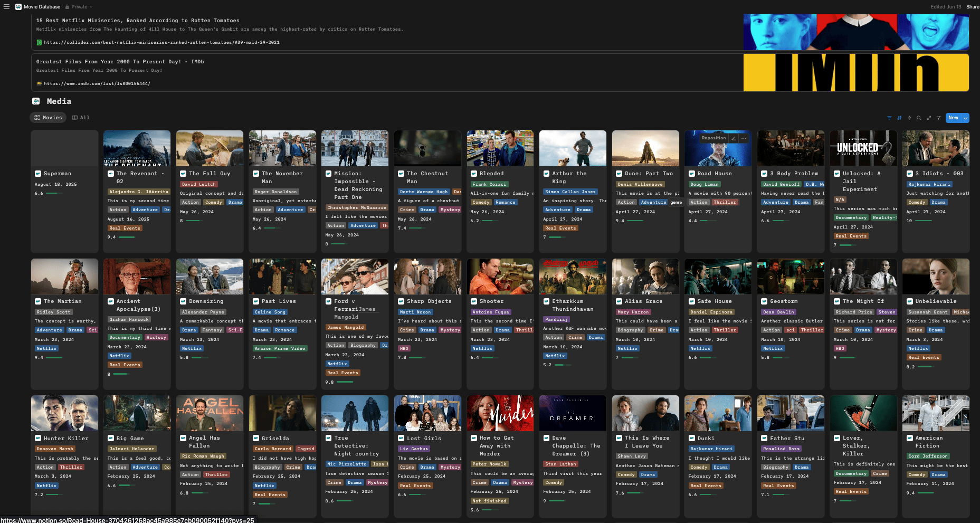This screenshot has height=523, width=980.
Task: Click the page icon next to Superman
Action: coord(38,174)
